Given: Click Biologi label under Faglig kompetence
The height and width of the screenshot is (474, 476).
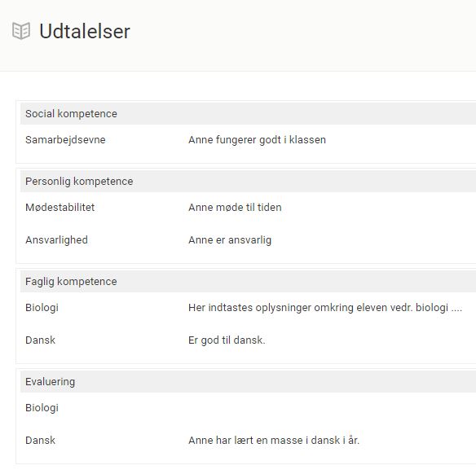Looking at the screenshot, I should pyautogui.click(x=42, y=308).
